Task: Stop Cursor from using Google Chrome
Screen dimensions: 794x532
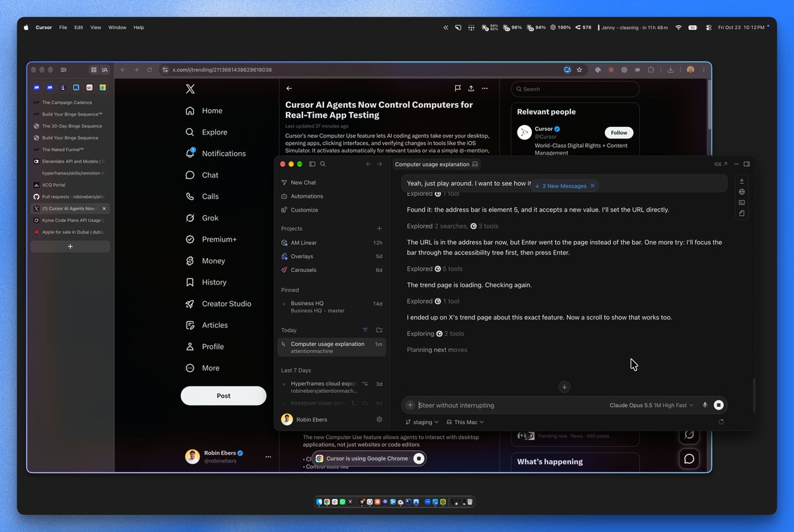Action: (x=418, y=459)
